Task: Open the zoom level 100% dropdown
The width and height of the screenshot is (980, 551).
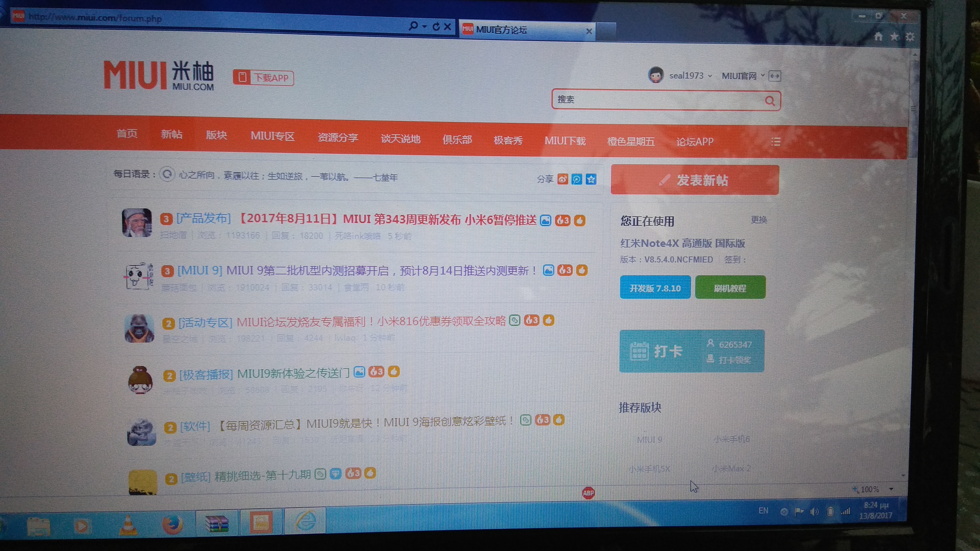Action: tap(891, 489)
